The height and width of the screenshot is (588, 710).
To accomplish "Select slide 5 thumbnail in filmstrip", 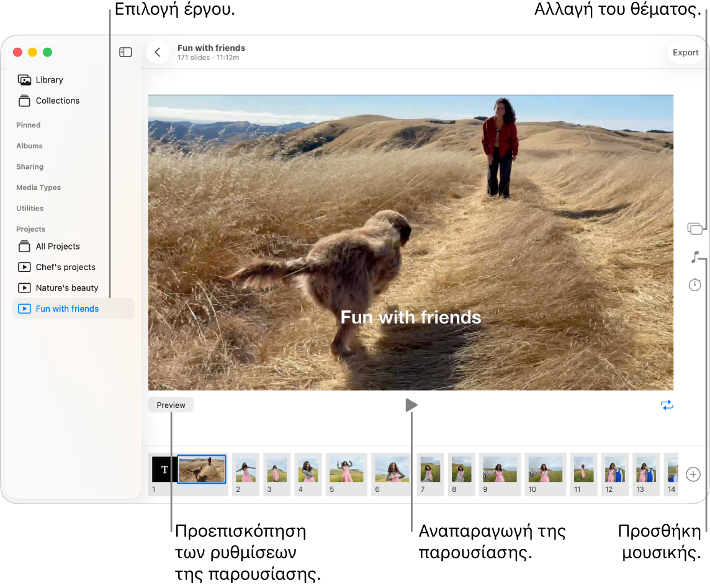I will pos(346,470).
